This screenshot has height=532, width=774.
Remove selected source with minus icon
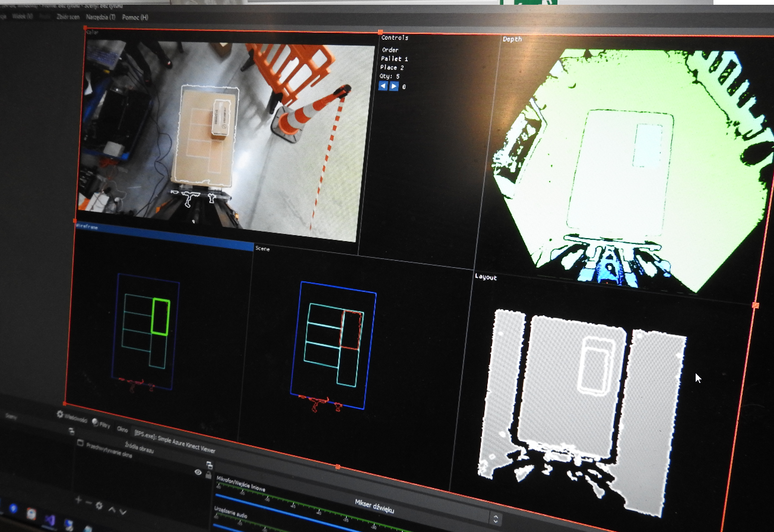pos(88,503)
